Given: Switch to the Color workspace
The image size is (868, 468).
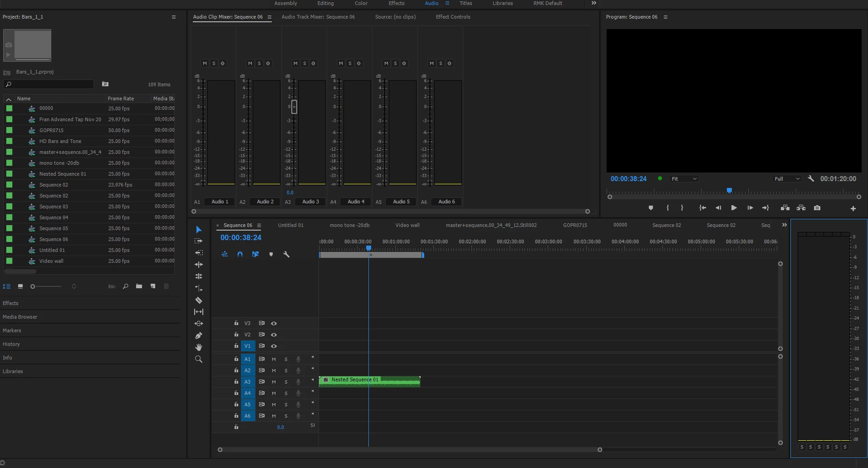Looking at the screenshot, I should click(361, 3).
